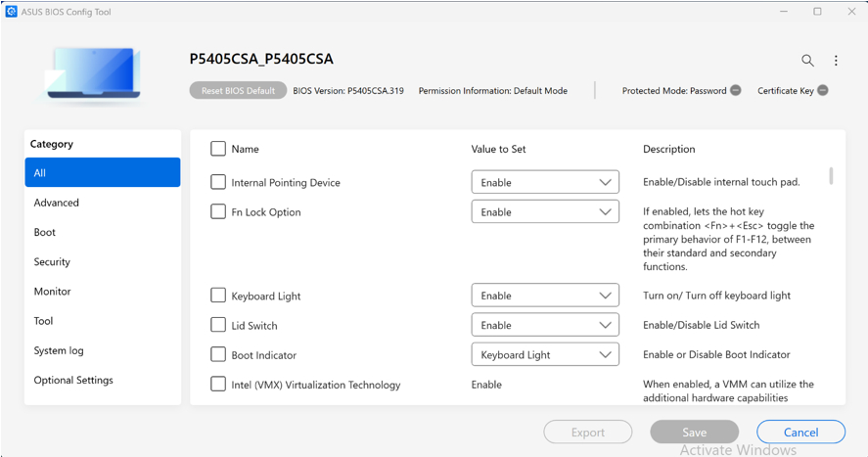Expand the Lid Switch value dropdown
The image size is (868, 457).
tap(545, 325)
